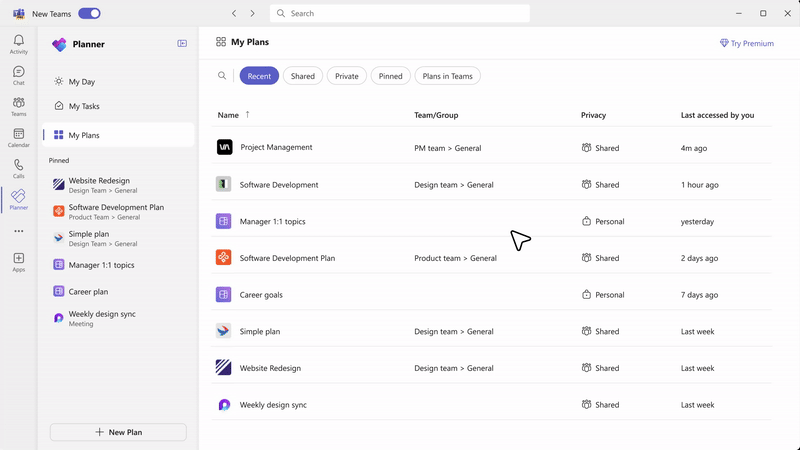Open My Tasks in sidebar
The width and height of the screenshot is (800, 450).
118,106
